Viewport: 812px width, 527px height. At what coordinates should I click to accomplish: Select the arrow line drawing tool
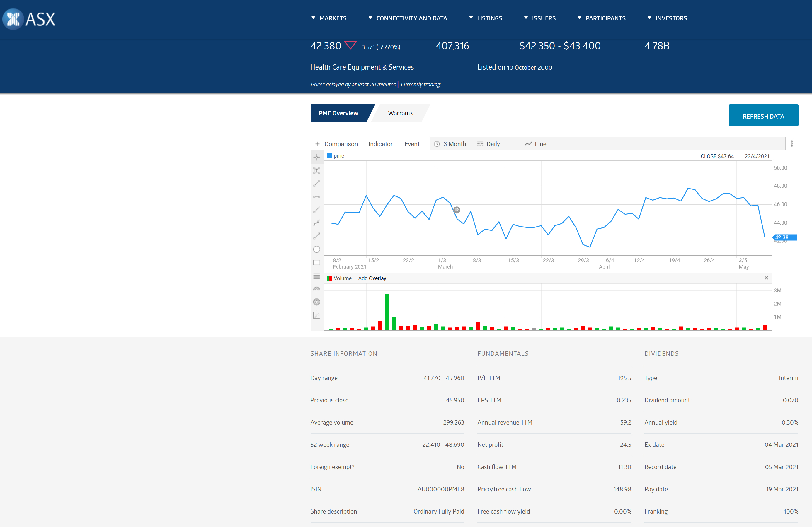pyautogui.click(x=316, y=236)
